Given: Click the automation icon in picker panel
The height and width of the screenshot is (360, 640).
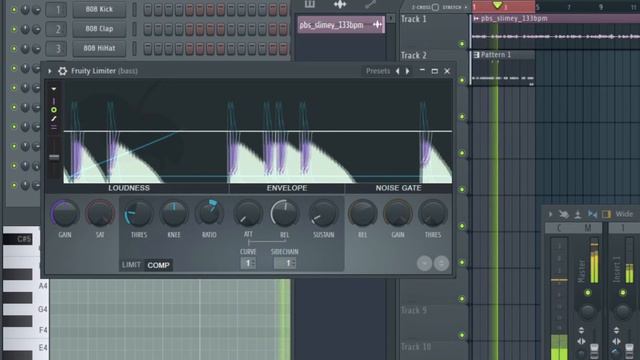Looking at the screenshot, I should (x=370, y=4).
